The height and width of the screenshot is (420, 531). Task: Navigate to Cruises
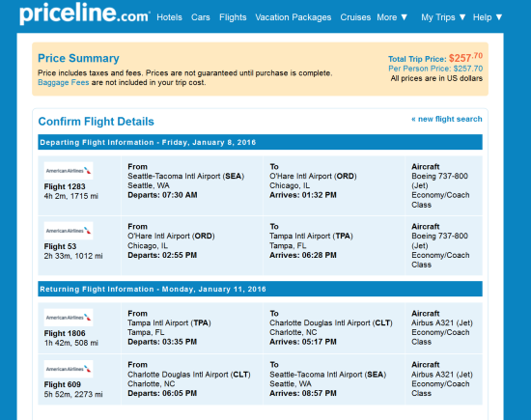pyautogui.click(x=355, y=17)
